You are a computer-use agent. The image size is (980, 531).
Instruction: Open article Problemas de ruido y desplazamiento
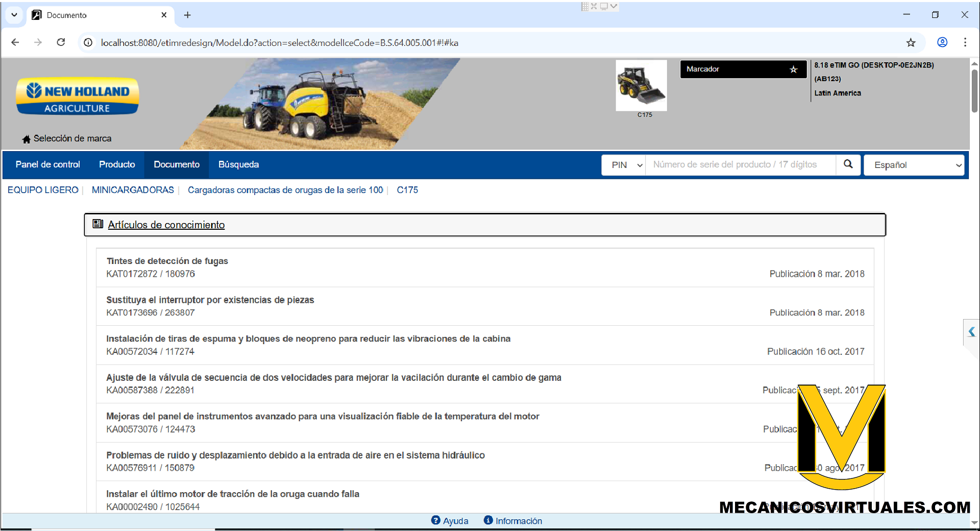tap(296, 455)
